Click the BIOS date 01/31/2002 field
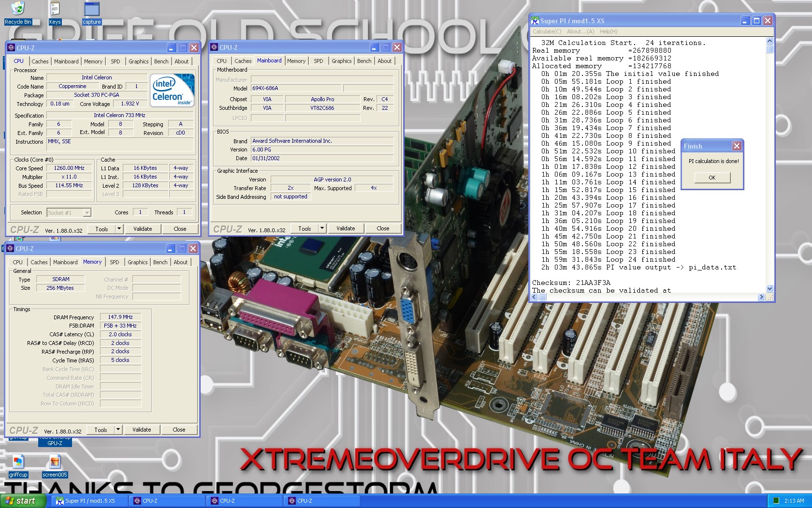Screen dimensions: 812x508 click(x=322, y=158)
